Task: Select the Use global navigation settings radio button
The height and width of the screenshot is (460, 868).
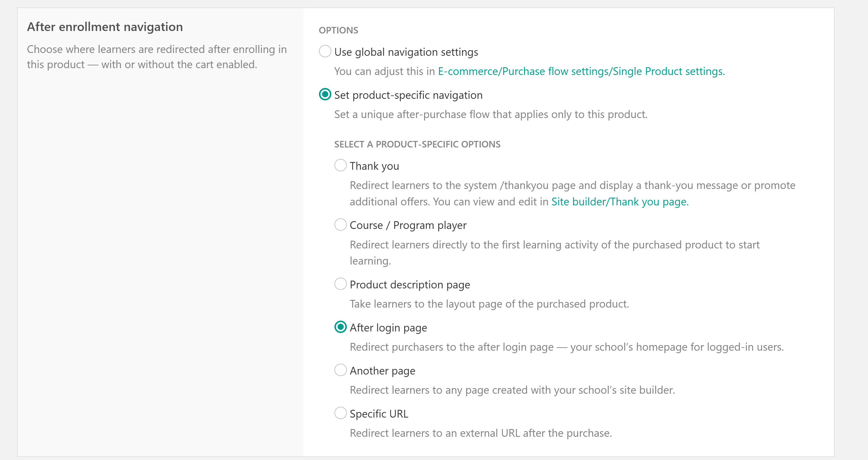Action: click(325, 51)
